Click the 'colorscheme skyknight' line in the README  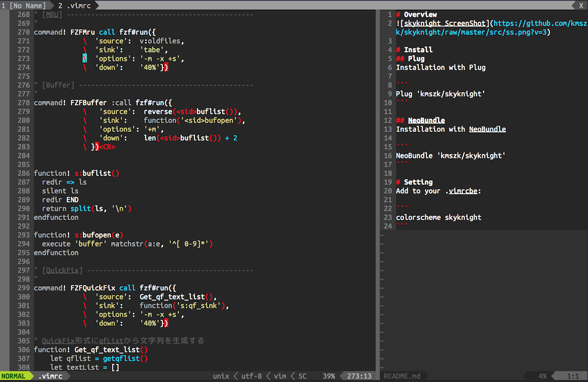click(438, 217)
